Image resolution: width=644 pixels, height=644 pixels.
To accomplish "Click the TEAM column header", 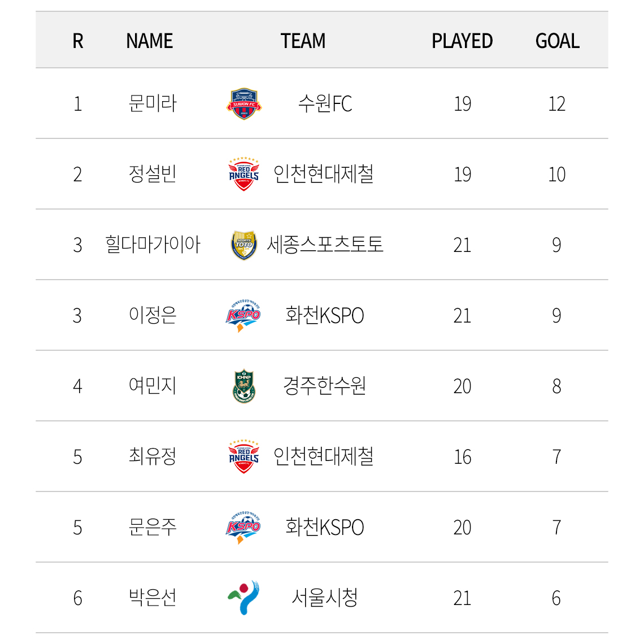I will coord(303,41).
